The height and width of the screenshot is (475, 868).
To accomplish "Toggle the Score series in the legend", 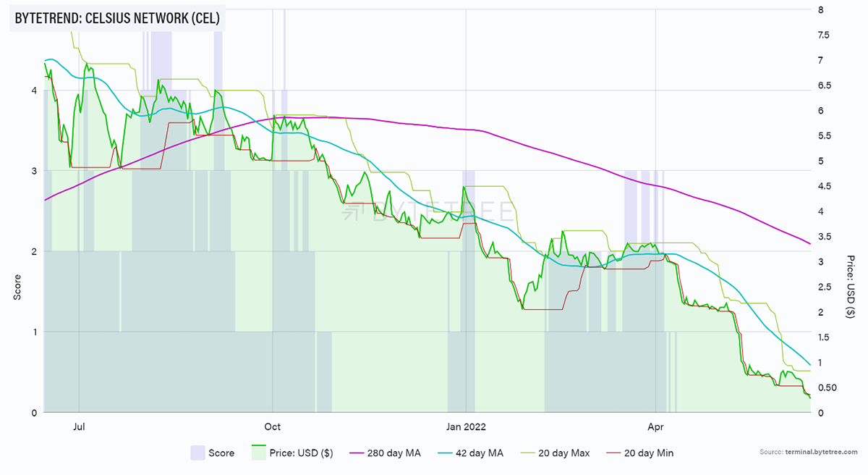I will tap(213, 453).
